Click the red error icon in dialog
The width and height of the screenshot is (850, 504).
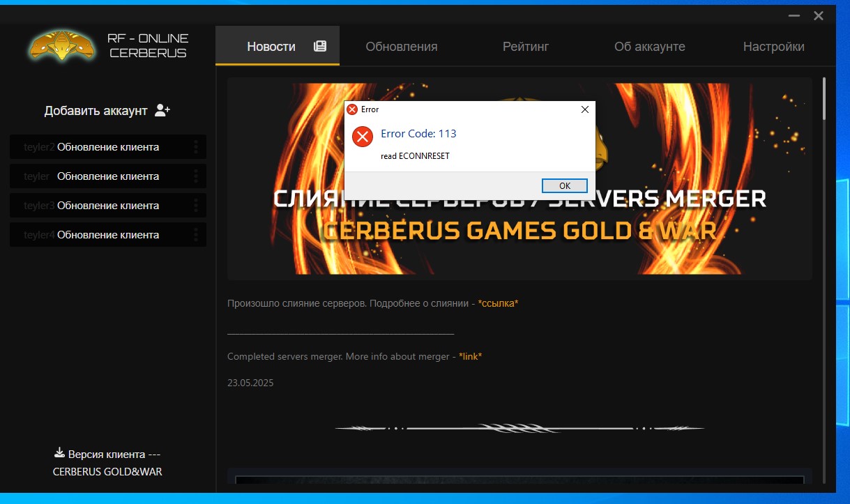tap(362, 137)
